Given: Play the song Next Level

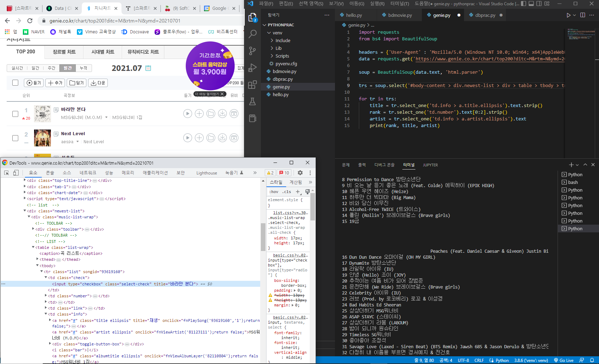Looking at the screenshot, I should pyautogui.click(x=188, y=138).
